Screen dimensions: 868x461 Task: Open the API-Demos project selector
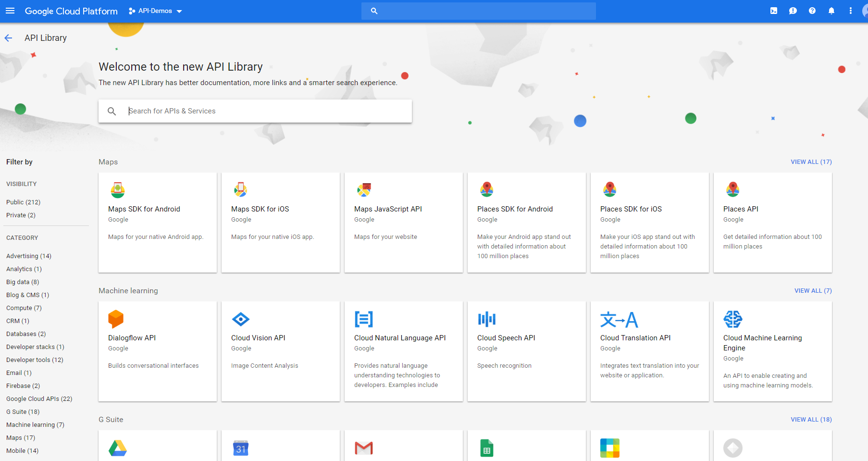tap(155, 11)
